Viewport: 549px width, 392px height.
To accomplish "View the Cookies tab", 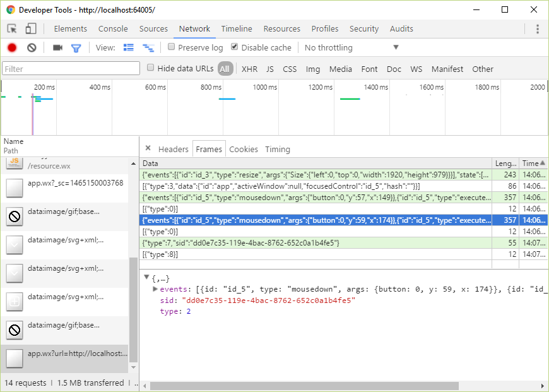I will (244, 149).
